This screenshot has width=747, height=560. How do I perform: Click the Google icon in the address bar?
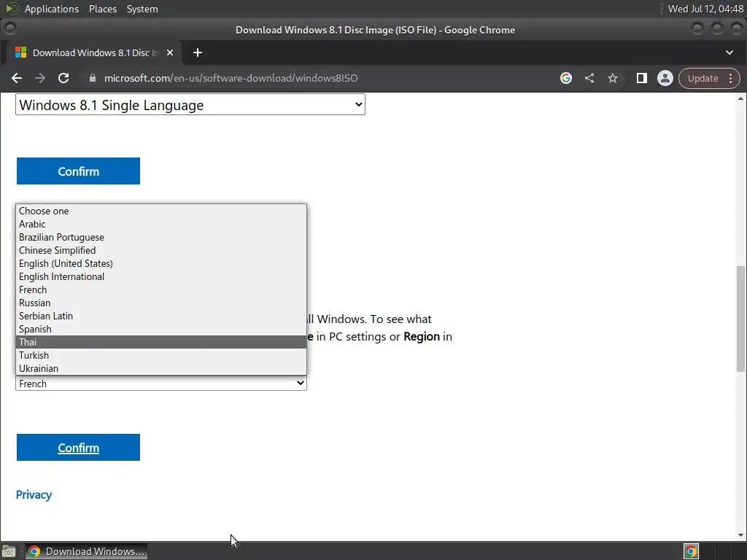[x=566, y=78]
